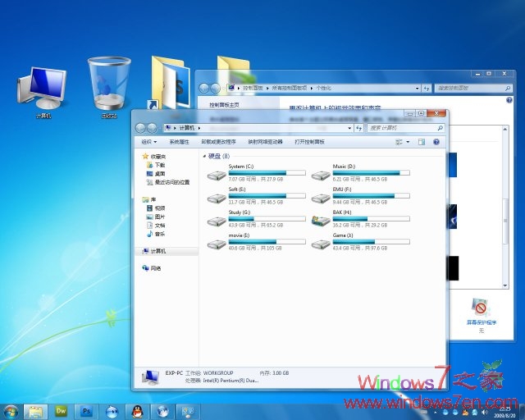525x420 pixels.
Task: Click the Game (J:) capacity bar
Action: click(x=371, y=241)
